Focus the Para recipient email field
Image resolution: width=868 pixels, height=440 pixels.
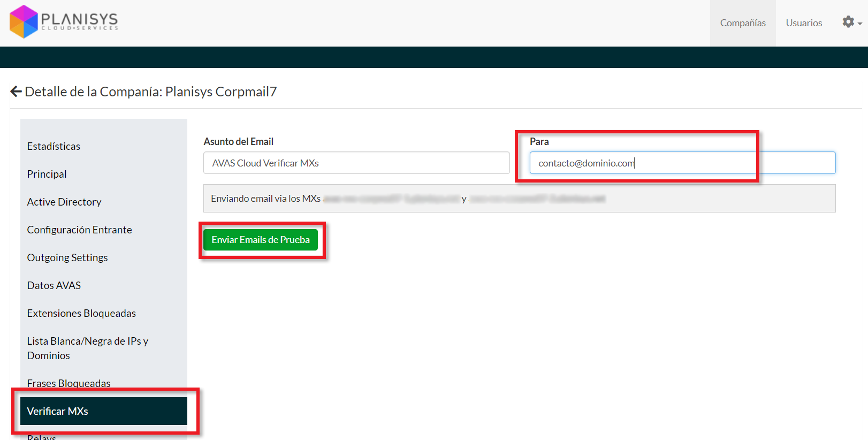[682, 163]
